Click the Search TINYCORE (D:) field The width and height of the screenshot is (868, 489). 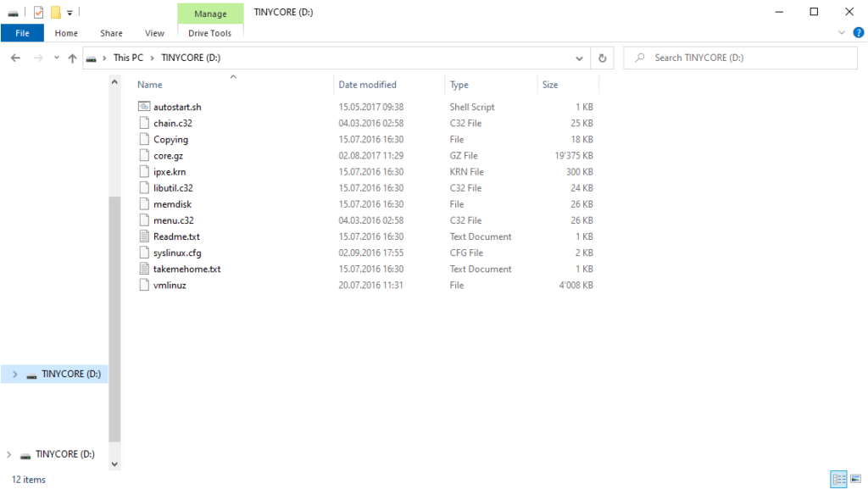pos(746,58)
